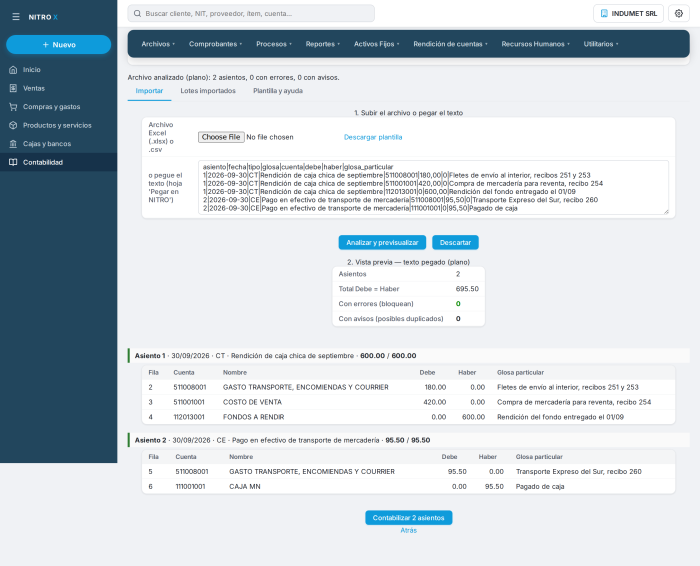Click the Contabilidad book icon

pyautogui.click(x=13, y=162)
